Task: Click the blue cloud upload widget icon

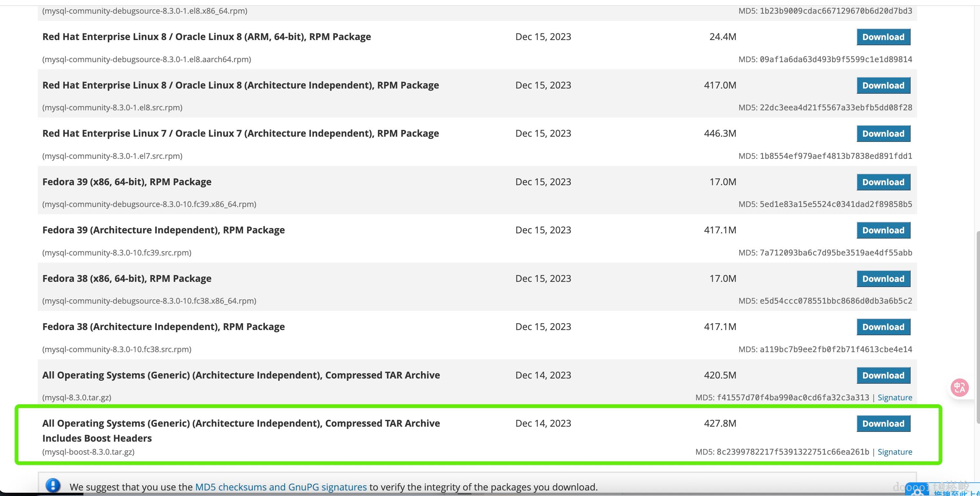Action: pos(917,492)
